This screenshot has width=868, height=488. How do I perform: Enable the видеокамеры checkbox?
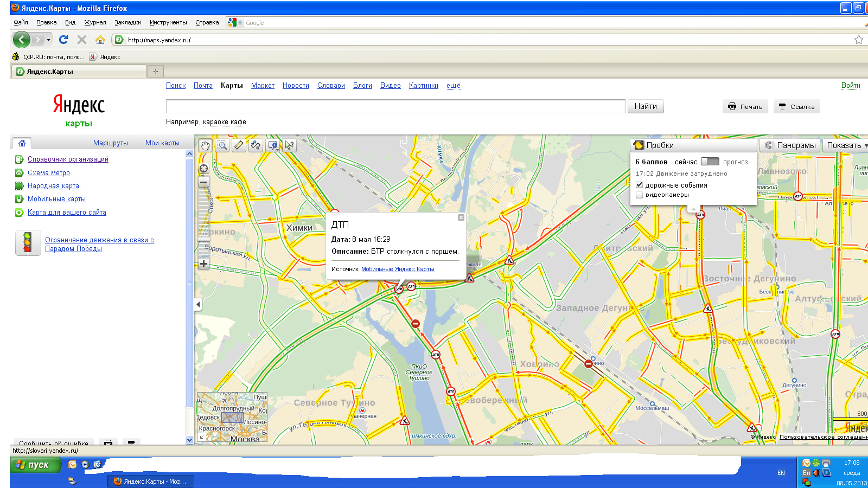639,195
